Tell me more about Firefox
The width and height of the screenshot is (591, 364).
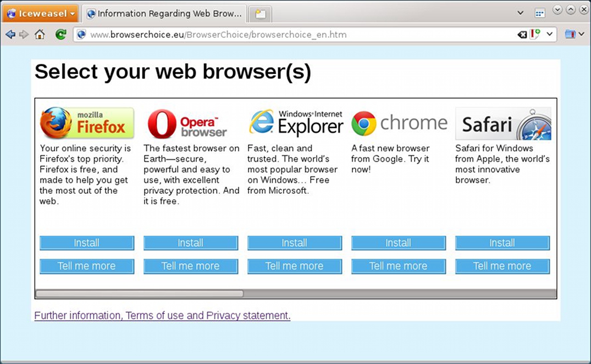tap(87, 266)
